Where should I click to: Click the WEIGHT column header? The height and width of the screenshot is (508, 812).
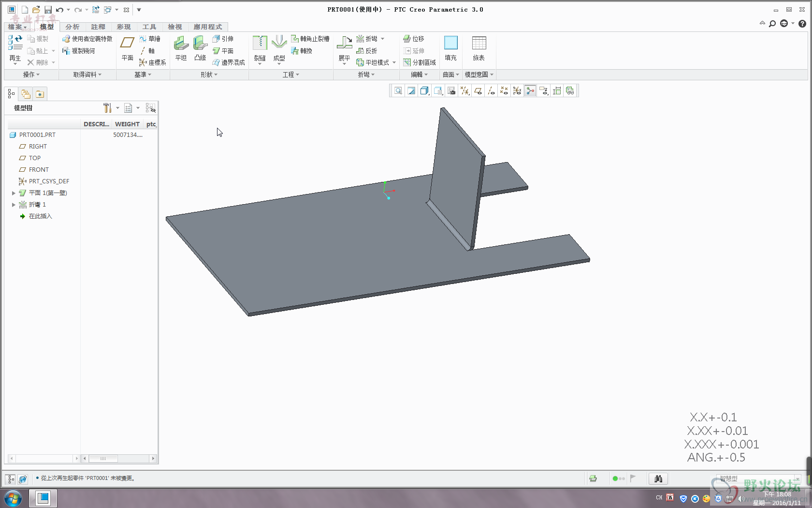click(127, 124)
